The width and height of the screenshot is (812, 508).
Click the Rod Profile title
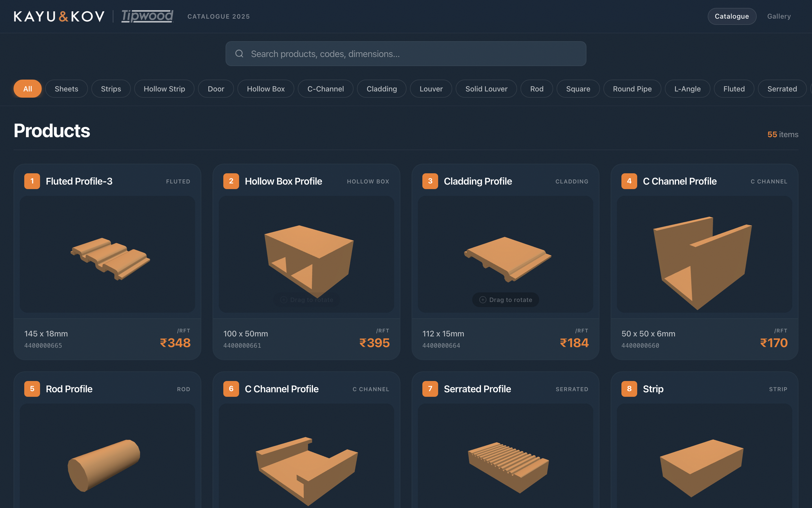pyautogui.click(x=69, y=389)
